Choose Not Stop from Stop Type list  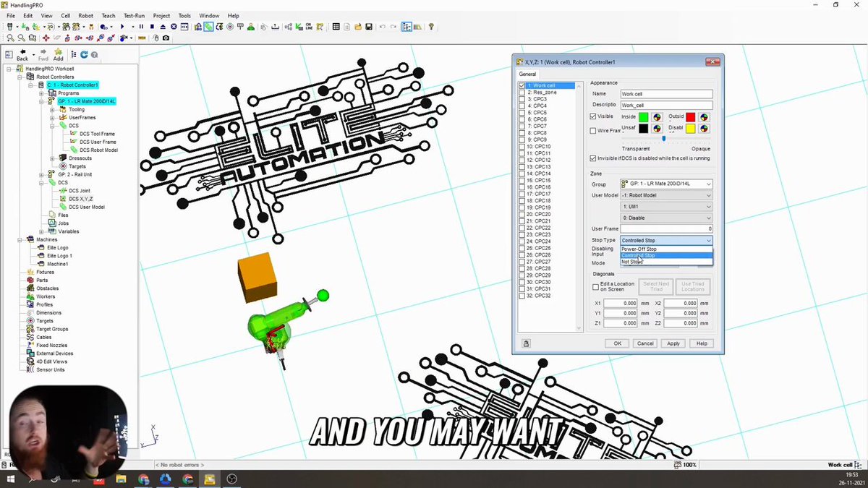tap(666, 262)
